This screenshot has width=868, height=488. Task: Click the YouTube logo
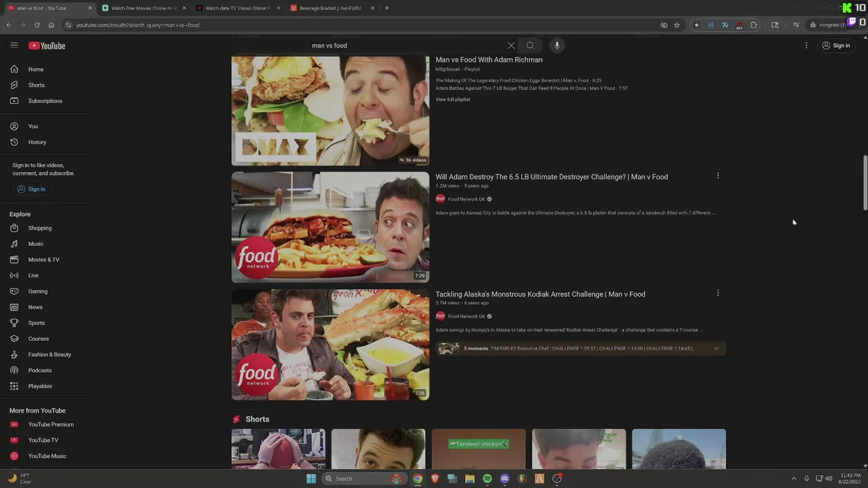(x=47, y=45)
